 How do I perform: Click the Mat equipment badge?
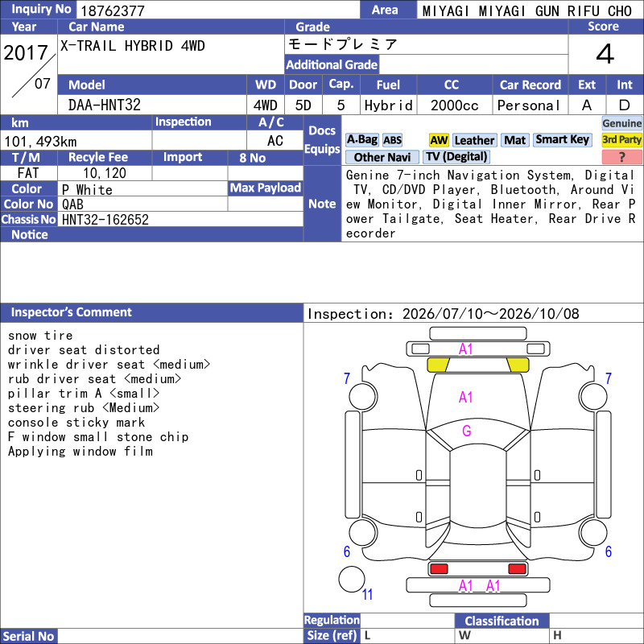[x=515, y=140]
